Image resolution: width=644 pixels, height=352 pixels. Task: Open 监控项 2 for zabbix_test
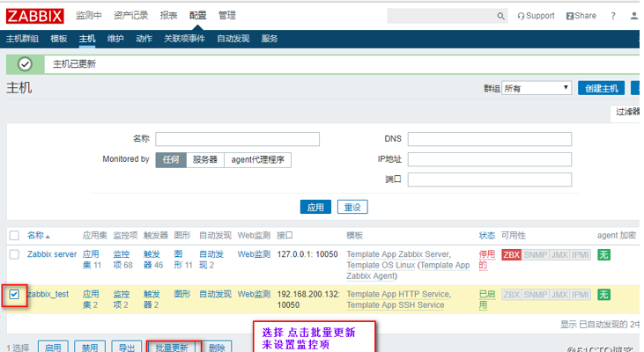(x=122, y=299)
